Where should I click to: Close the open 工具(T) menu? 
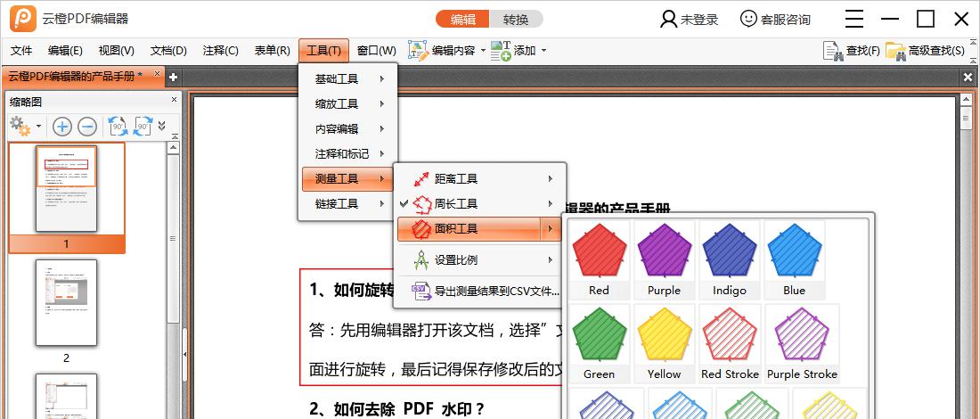pos(323,51)
